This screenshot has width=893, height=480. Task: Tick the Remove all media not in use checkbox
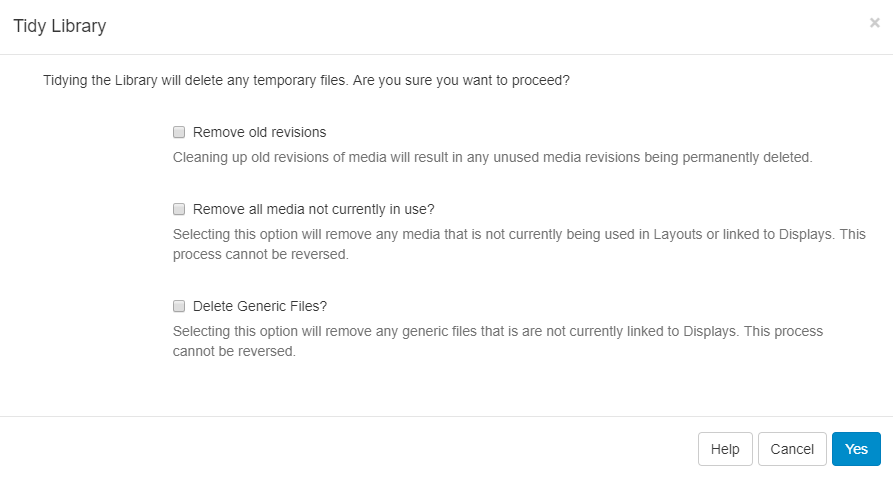pos(179,209)
